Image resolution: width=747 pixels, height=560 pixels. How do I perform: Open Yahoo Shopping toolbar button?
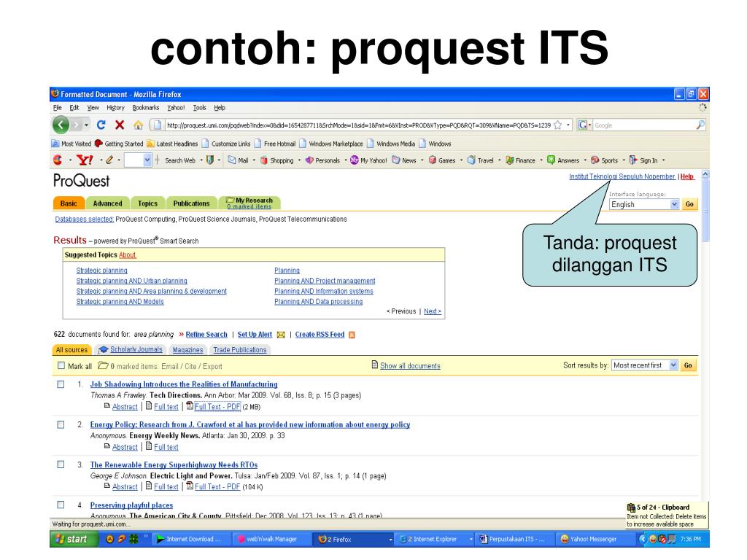276,160
